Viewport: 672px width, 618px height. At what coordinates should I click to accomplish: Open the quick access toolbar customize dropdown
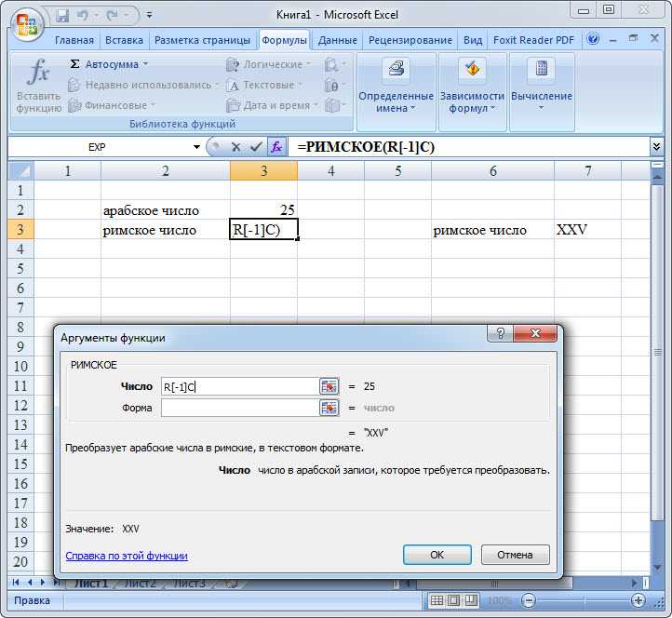[149, 16]
